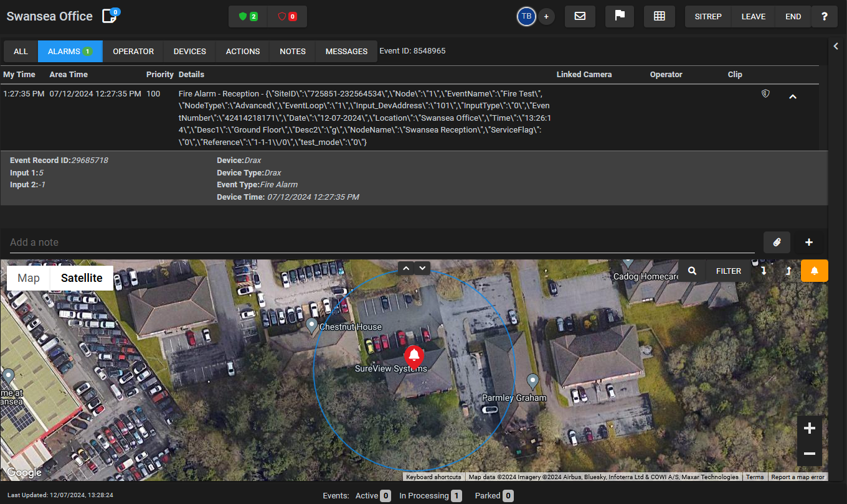Click the Swansea Office title

tap(50, 16)
